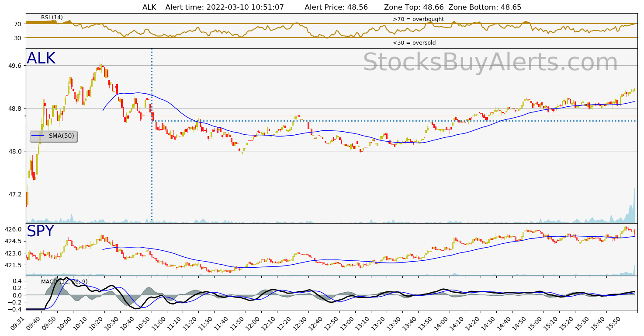
Task: Select the MACD (12, 26, 9) label
Action: click(64, 282)
